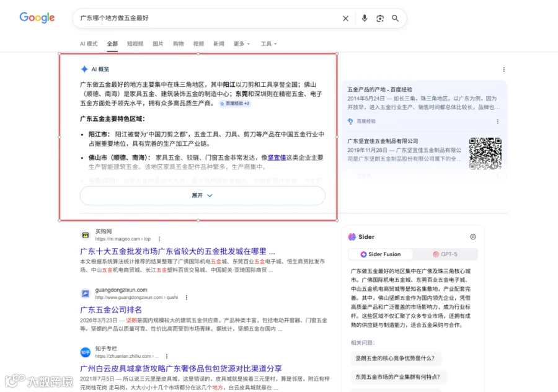Open the 坚宜佳 link in AI overview
558x392 pixels.
[277, 158]
